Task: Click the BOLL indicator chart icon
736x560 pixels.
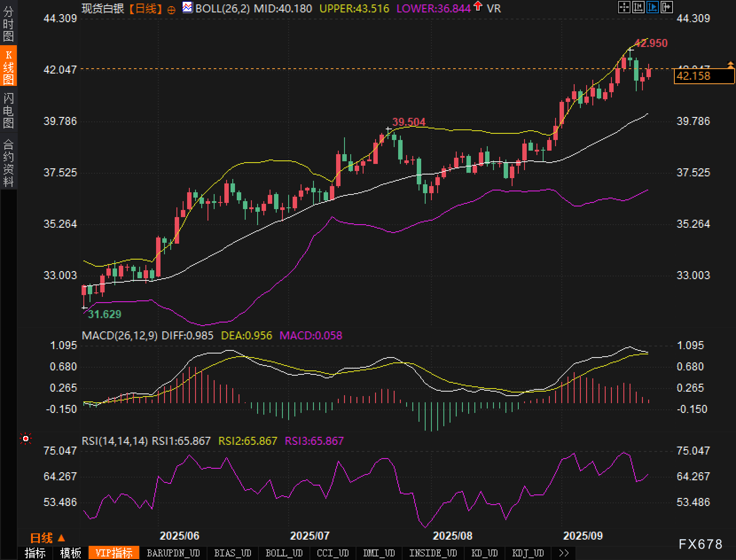Action: (188, 8)
